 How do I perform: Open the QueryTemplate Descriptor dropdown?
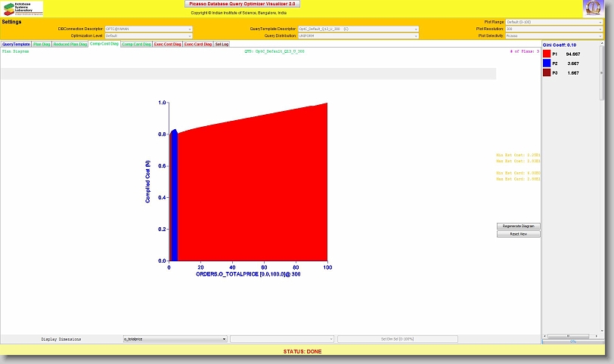[358, 29]
